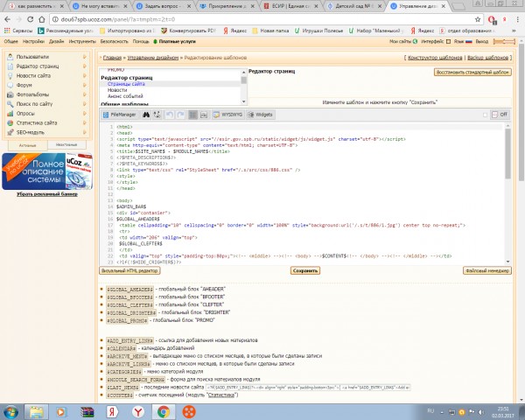Viewport: 525px width, 420px height.
Task: Expand arrow next to Поиск по сайту
Action: coord(85,104)
